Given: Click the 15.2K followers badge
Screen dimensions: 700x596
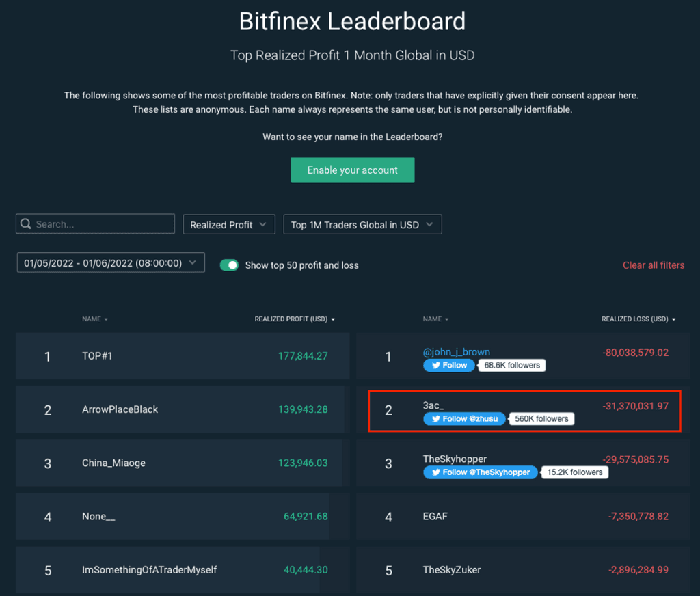Looking at the screenshot, I should 574,472.
